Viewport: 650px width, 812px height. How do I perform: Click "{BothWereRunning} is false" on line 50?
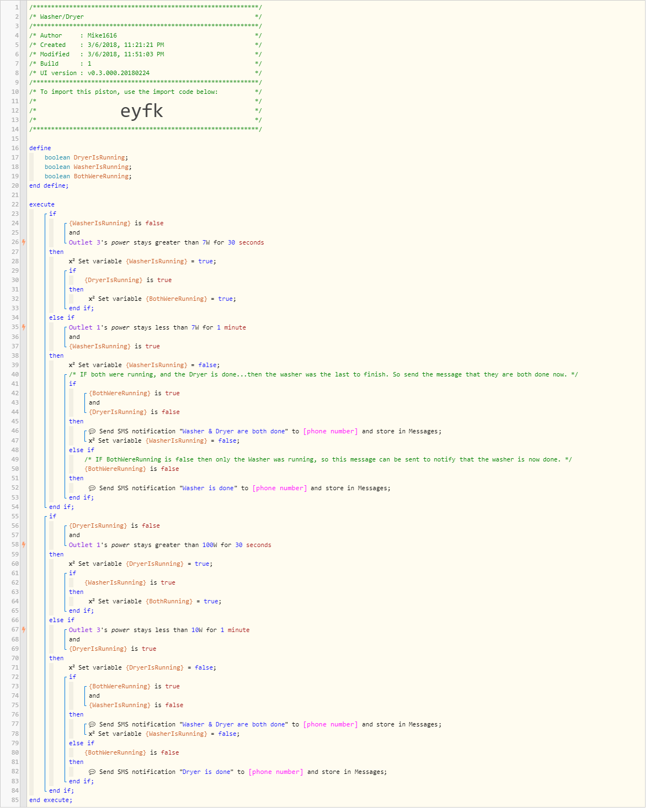tap(132, 469)
